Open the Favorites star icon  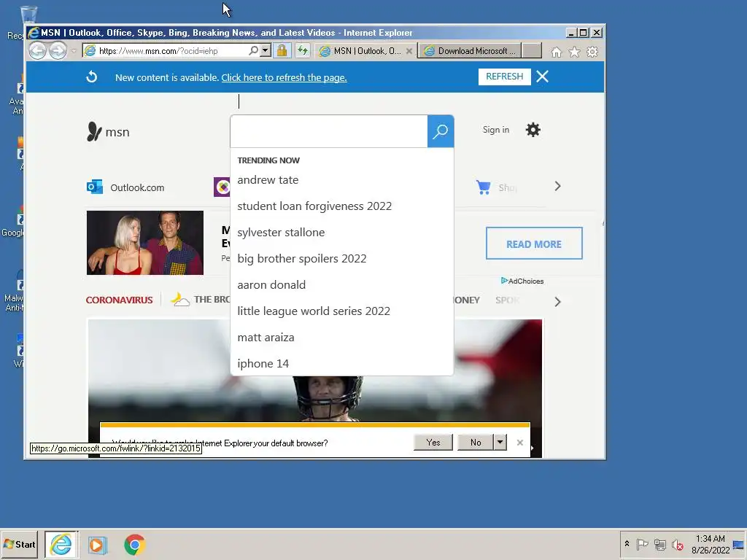click(x=575, y=52)
